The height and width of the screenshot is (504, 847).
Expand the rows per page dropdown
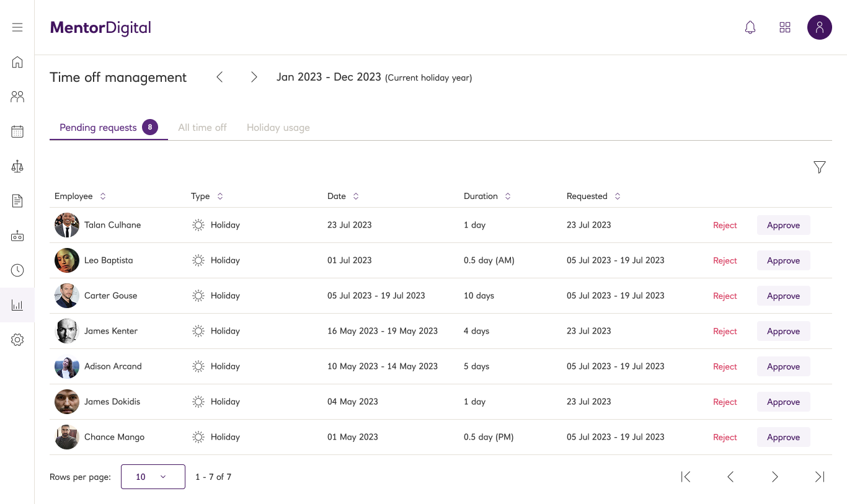click(x=153, y=477)
